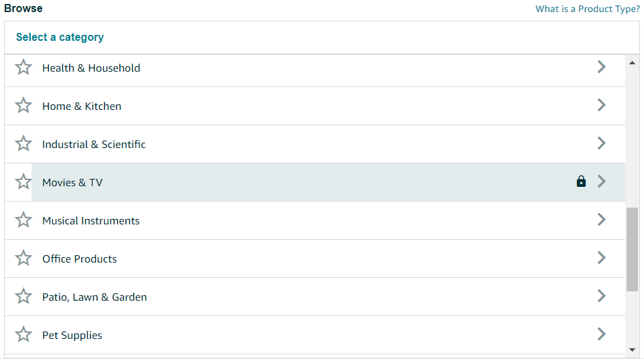Image resolution: width=644 pixels, height=361 pixels.
Task: Select the Office Products category label
Action: click(x=79, y=259)
